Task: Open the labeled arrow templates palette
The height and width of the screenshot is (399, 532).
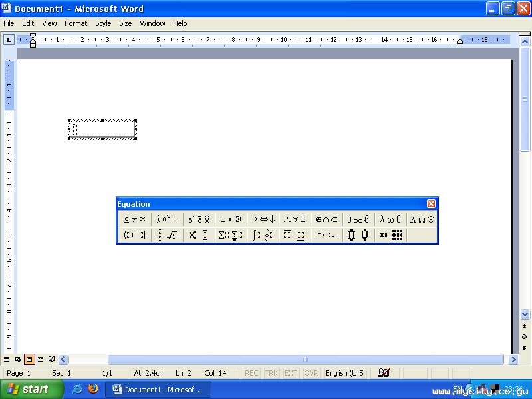Action: pos(327,235)
